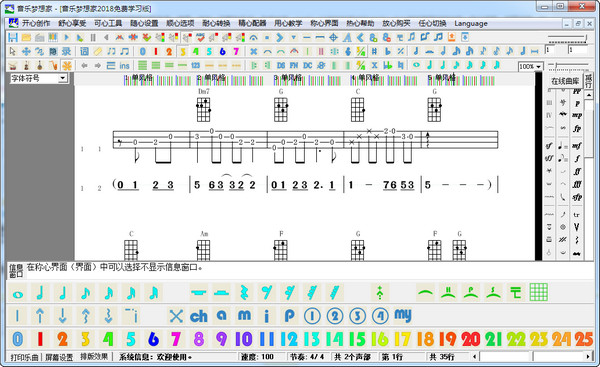Click the zoom slider near 100%
Image resolution: width=600 pixels, height=367 pixels.
click(x=568, y=66)
